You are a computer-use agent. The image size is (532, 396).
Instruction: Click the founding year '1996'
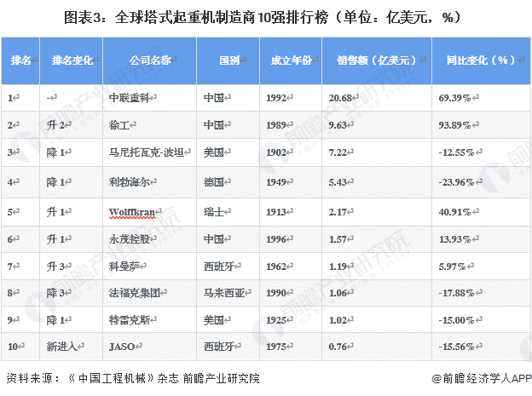point(276,239)
